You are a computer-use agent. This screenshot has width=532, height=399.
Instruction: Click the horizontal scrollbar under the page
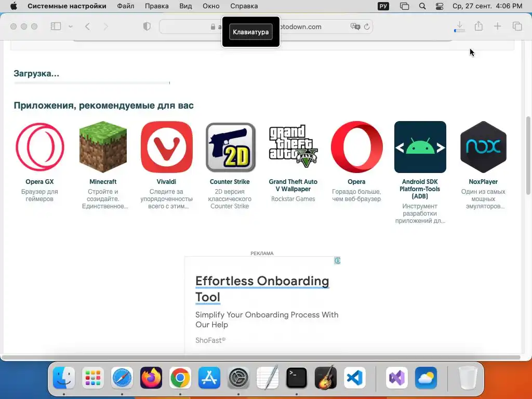coord(261,357)
